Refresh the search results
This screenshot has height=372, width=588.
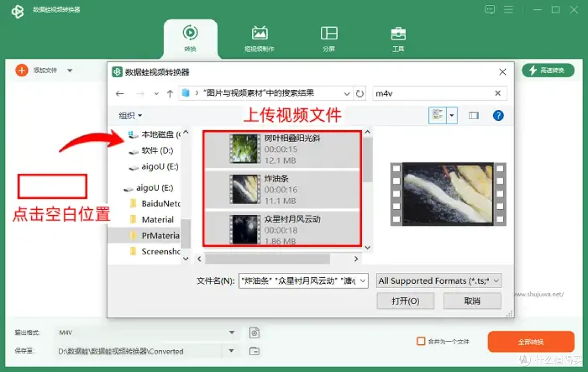360,94
